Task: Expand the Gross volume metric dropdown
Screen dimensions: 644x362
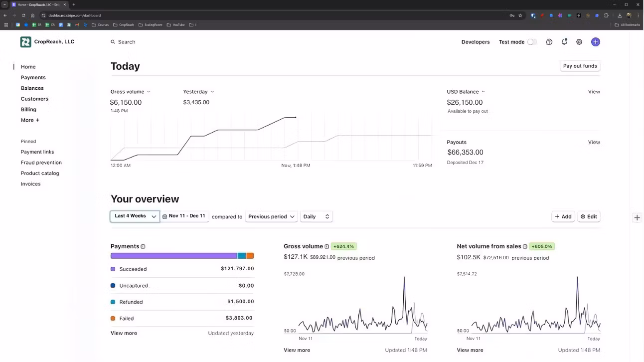Action: [131, 92]
